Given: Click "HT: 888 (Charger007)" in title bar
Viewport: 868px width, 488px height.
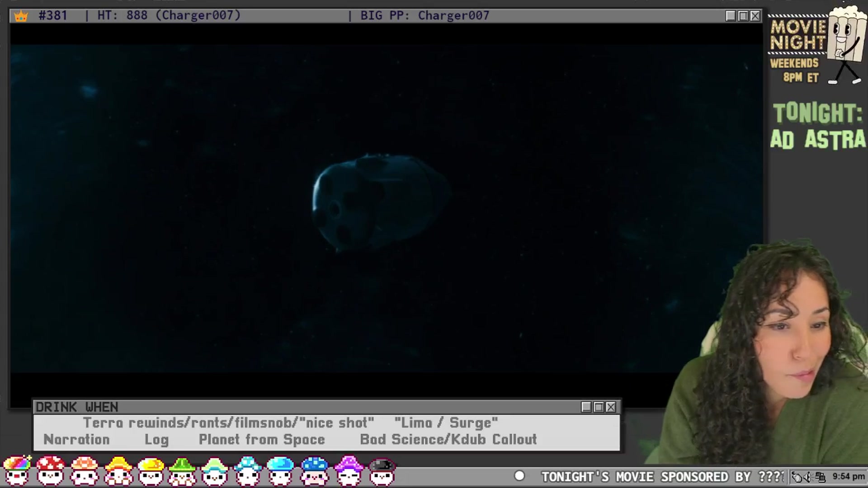Looking at the screenshot, I should (x=169, y=15).
